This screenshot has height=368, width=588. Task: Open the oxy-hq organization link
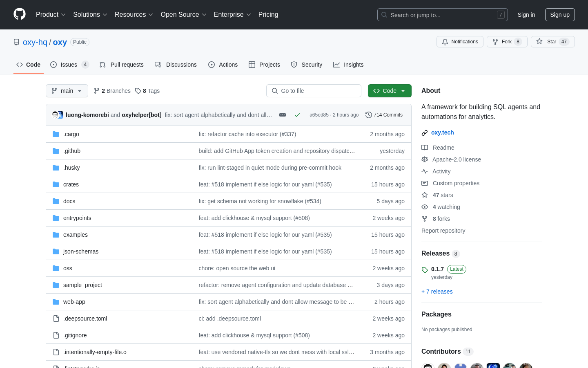[35, 42]
